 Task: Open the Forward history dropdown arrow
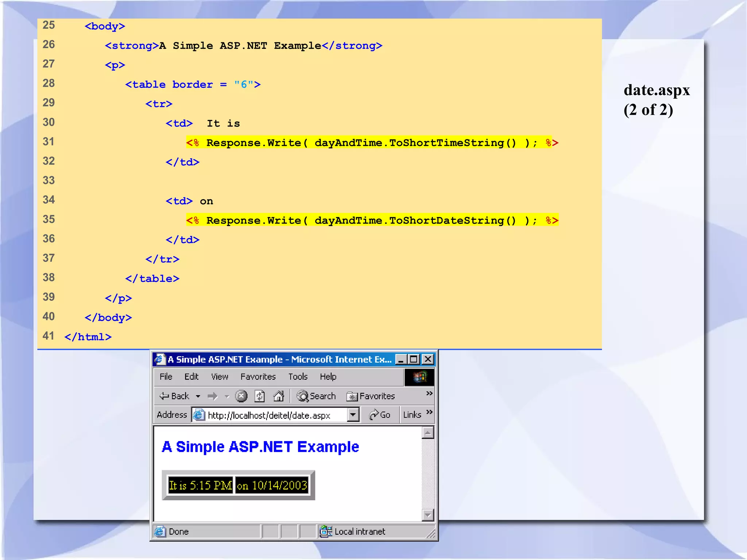coord(227,396)
